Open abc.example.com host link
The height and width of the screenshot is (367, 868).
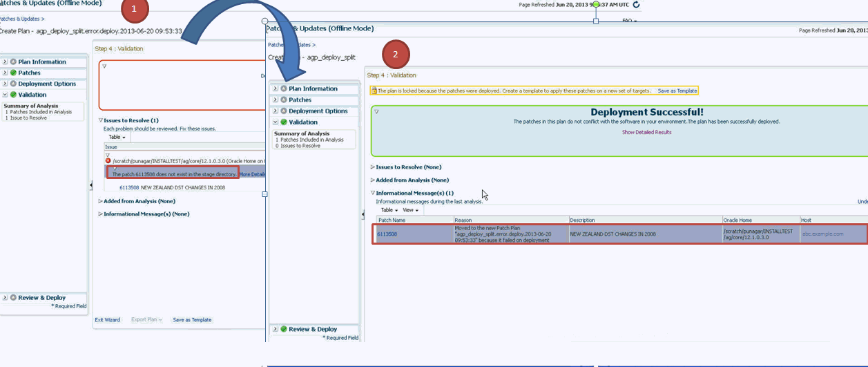click(x=822, y=234)
